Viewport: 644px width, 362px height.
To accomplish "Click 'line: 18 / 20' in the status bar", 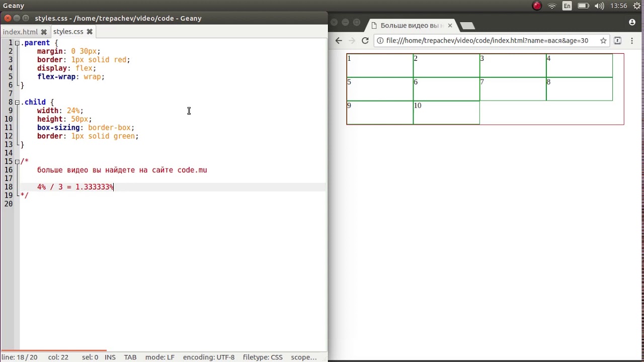I will 19,357.
